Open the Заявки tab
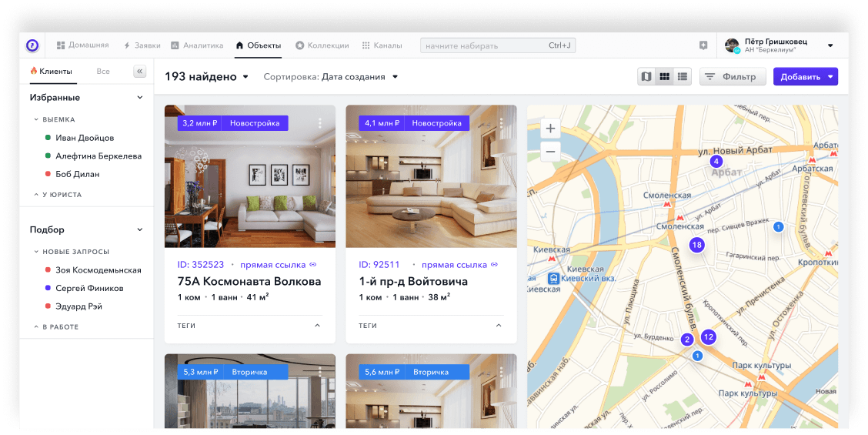Screen dimensions: 868x435 142,45
